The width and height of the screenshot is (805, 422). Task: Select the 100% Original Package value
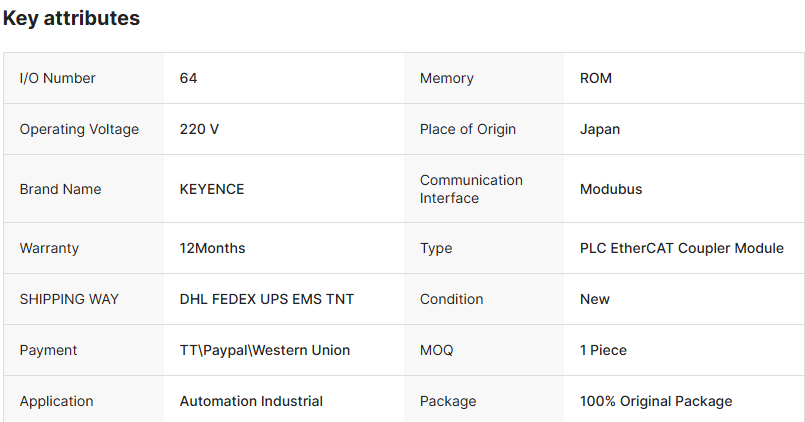[x=656, y=401]
